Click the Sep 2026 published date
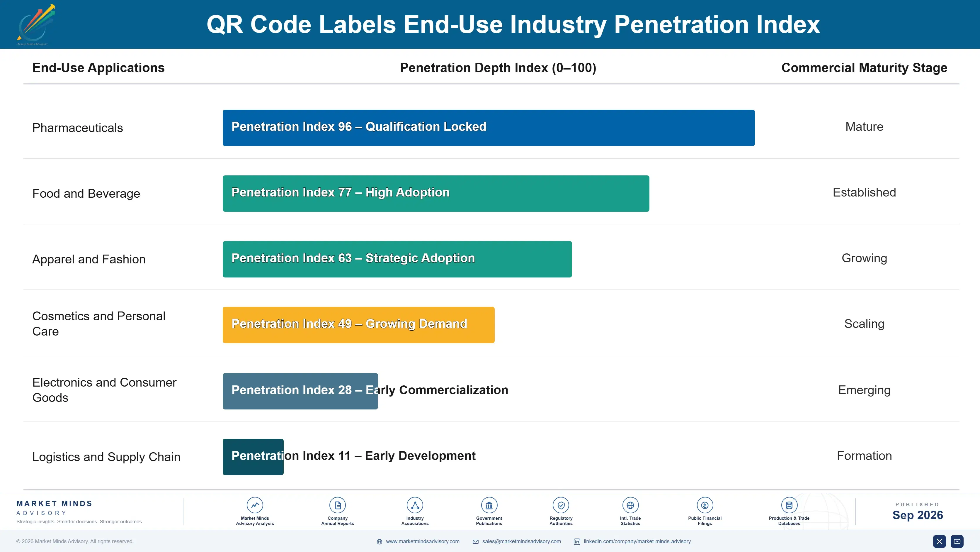Image resolution: width=980 pixels, height=552 pixels. [x=918, y=515]
